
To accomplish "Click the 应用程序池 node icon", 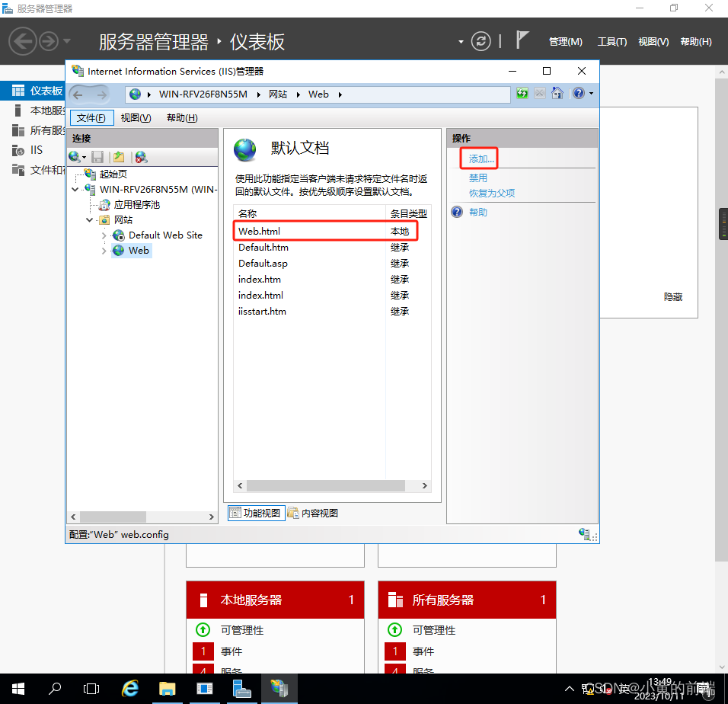I will click(104, 204).
